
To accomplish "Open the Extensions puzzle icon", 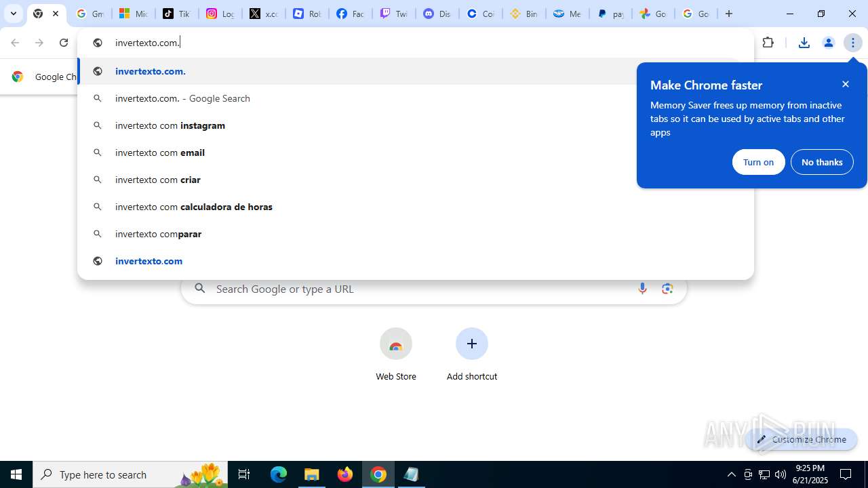I will 768,43.
